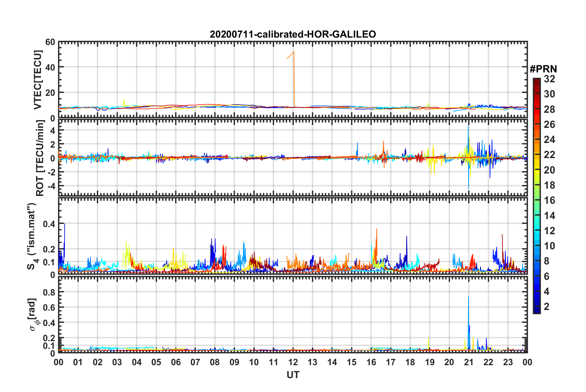Click the sigma phi [rad] y-axis label

point(33,314)
